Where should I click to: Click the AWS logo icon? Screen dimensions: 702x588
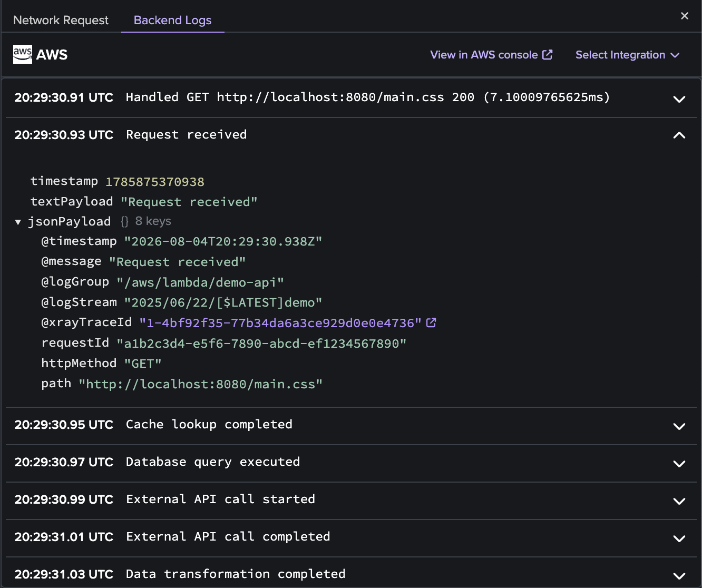23,54
